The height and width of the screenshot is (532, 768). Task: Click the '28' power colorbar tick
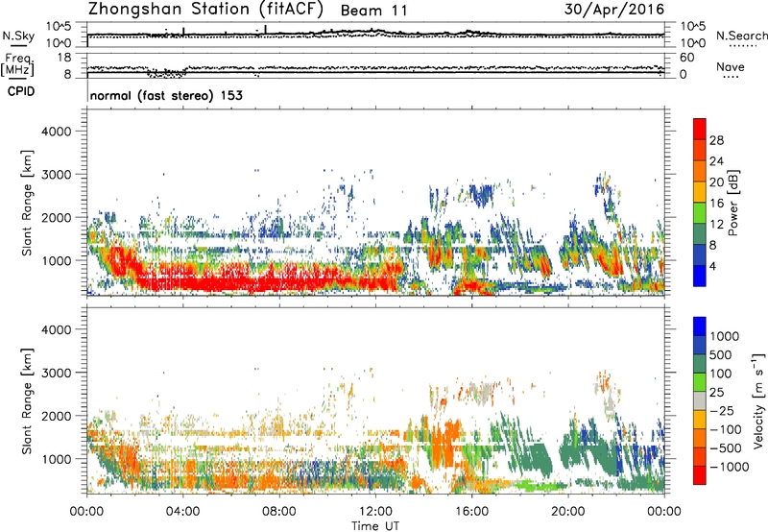tap(716, 140)
